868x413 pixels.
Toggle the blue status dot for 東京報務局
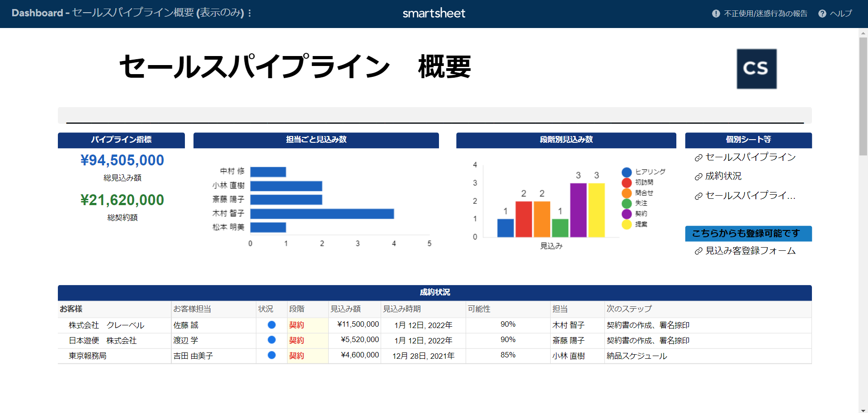click(x=271, y=355)
